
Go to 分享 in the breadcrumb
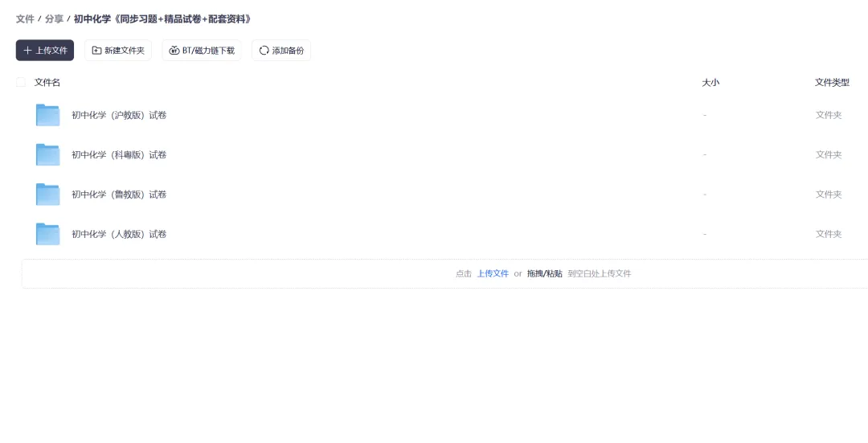54,18
